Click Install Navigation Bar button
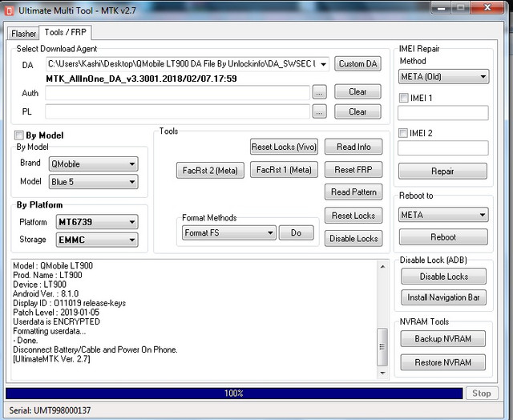Image resolution: width=513 pixels, height=420 pixels. pos(443,297)
